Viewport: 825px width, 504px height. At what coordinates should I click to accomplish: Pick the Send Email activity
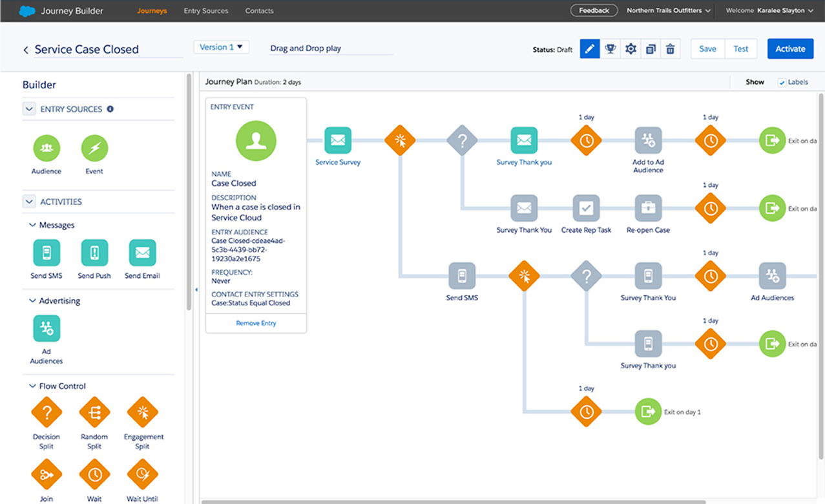coord(142,253)
